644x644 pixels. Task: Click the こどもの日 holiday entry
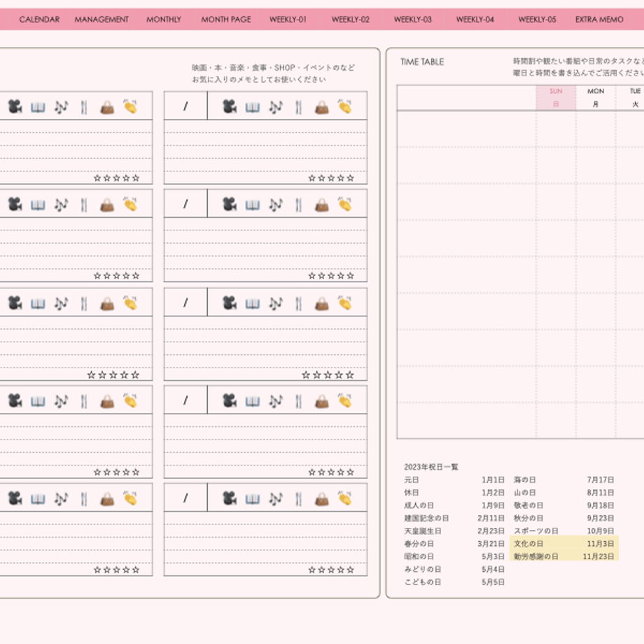[x=423, y=582]
